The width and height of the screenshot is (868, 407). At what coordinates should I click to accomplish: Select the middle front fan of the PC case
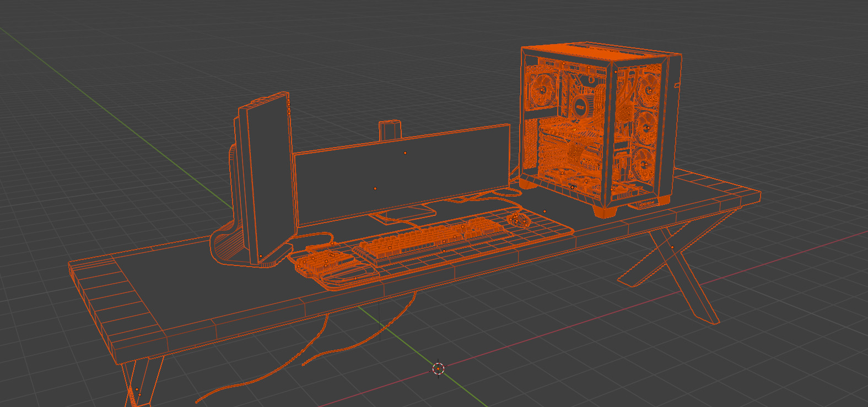coord(645,127)
